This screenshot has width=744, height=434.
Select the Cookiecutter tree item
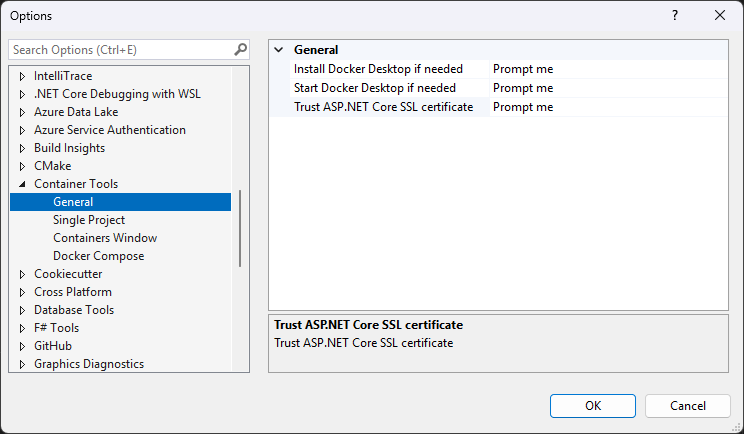coord(68,274)
